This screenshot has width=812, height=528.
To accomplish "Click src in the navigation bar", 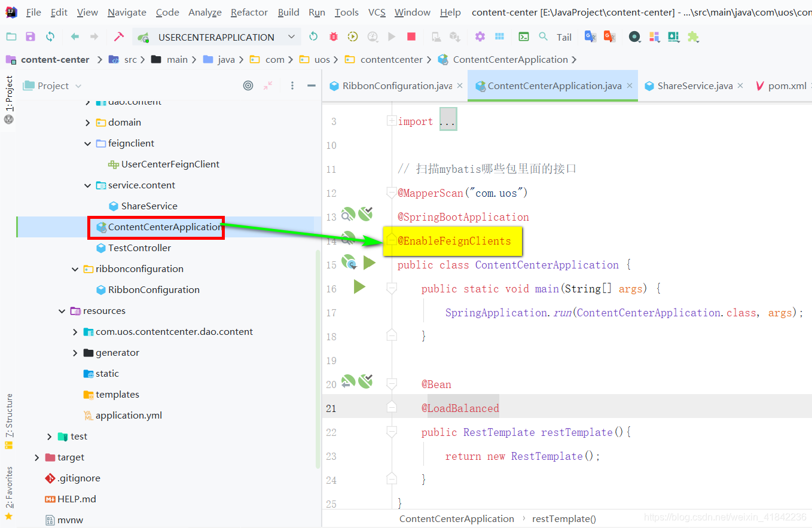I will tap(130, 60).
